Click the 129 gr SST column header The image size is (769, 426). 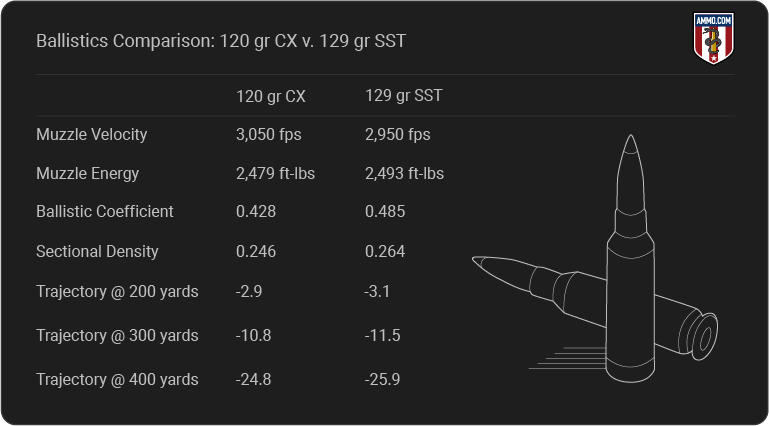click(x=404, y=96)
